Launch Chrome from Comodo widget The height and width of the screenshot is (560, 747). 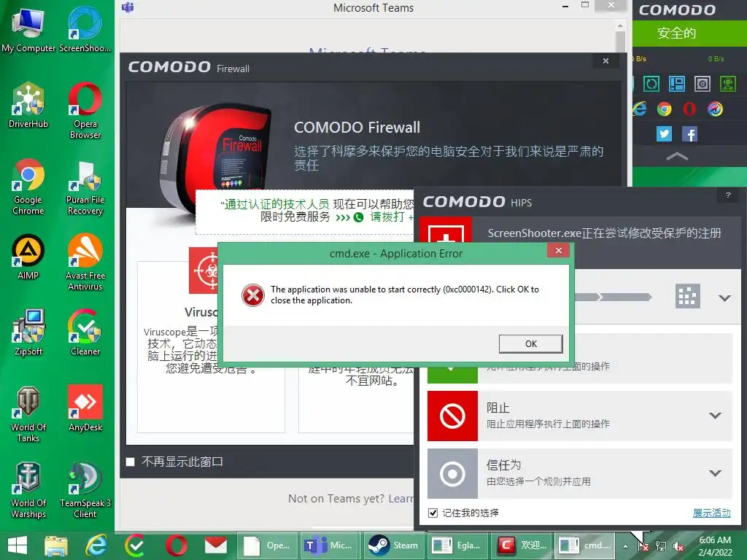click(664, 109)
